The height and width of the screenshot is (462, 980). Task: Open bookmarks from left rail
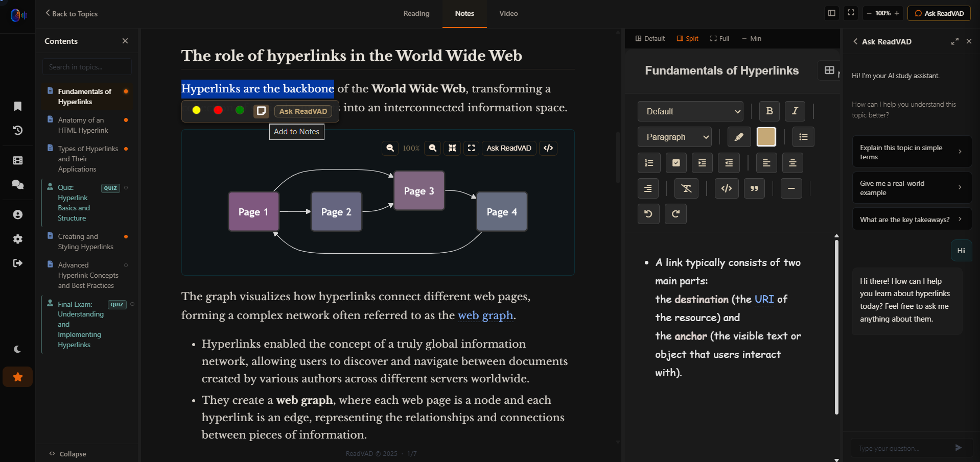tap(18, 106)
